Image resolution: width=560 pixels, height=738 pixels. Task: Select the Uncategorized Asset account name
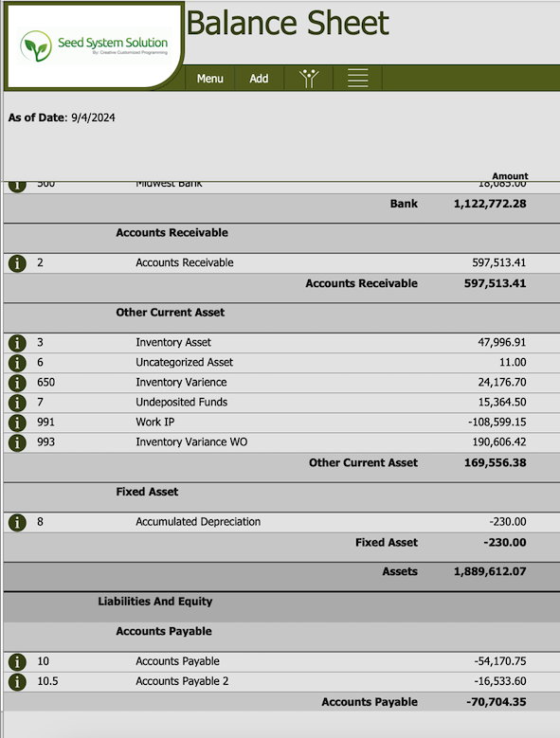(x=184, y=362)
